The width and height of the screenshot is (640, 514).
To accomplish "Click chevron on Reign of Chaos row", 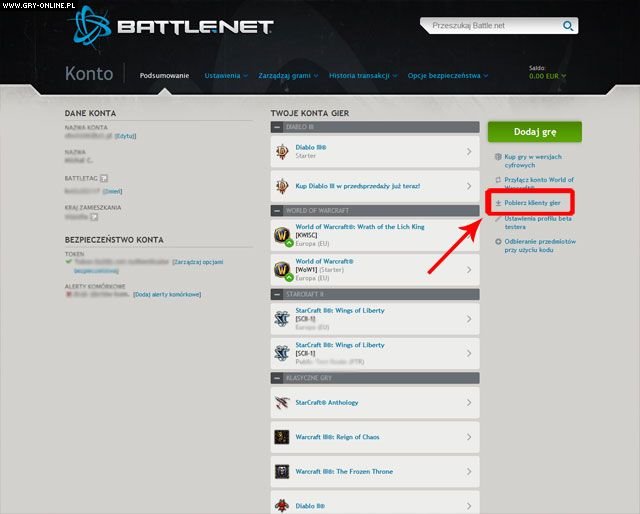I will click(469, 437).
